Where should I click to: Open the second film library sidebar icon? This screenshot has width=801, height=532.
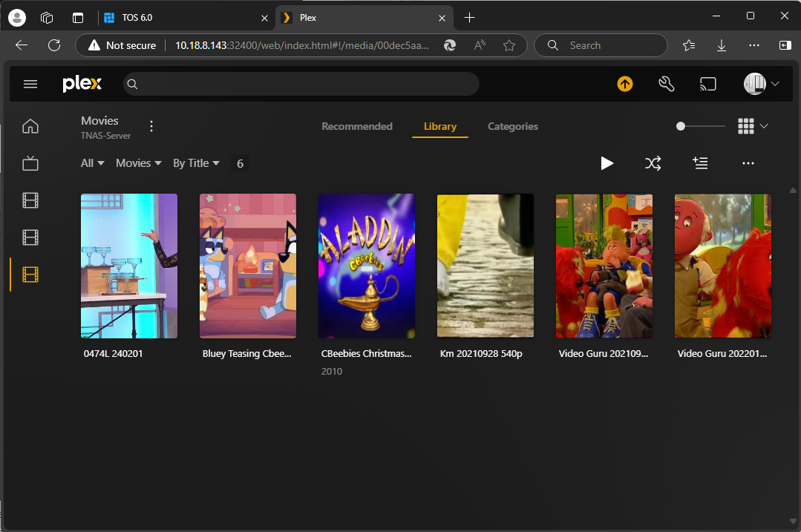click(30, 237)
